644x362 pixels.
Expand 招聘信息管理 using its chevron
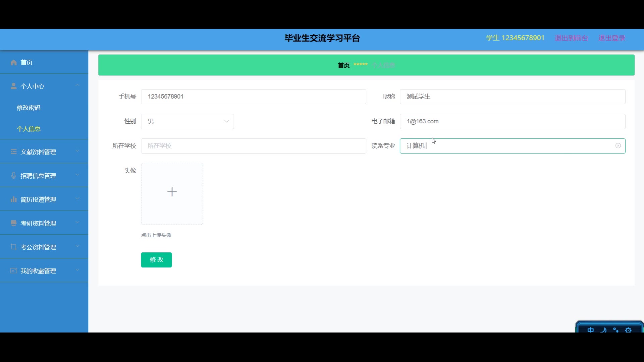point(77,175)
